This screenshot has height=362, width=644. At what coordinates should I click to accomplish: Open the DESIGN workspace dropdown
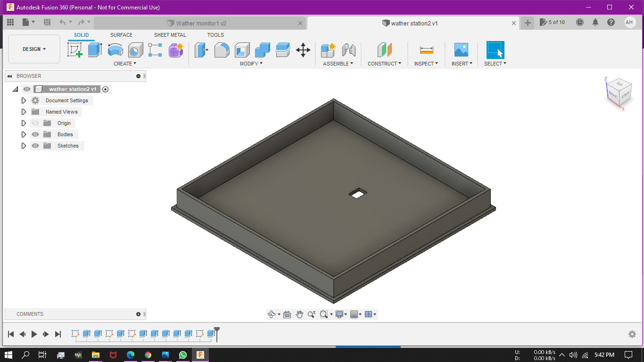34,49
